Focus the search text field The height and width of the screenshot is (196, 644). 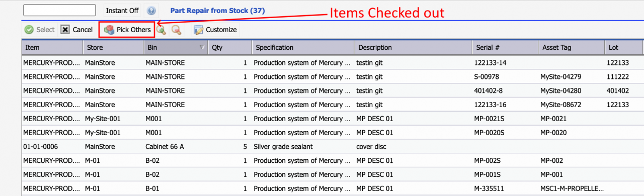(59, 10)
